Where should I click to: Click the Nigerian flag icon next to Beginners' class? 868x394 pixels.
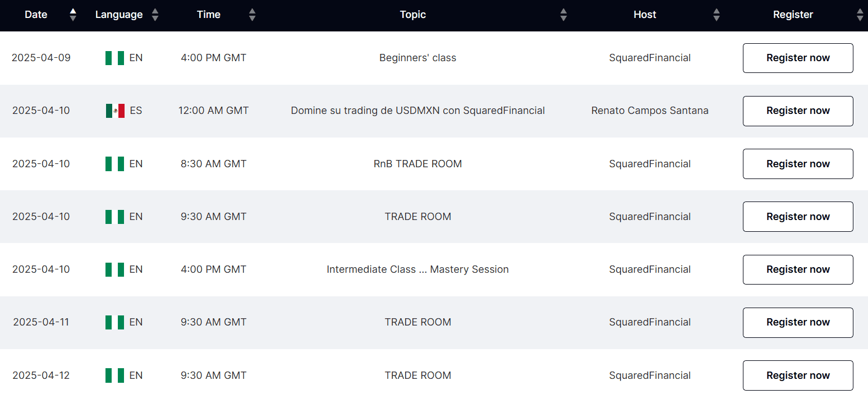114,58
